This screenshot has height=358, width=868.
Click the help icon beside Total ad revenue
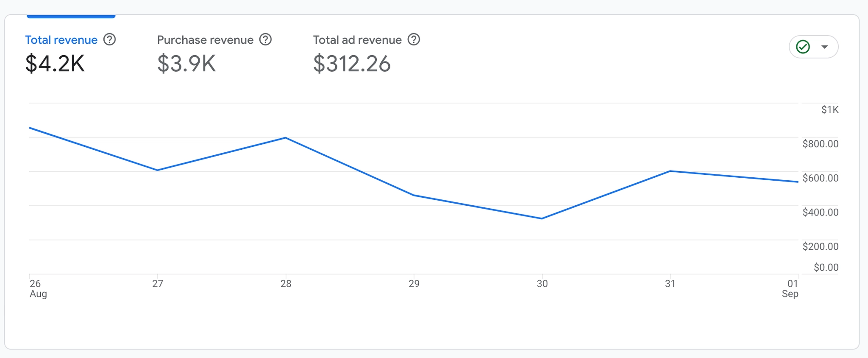[414, 39]
